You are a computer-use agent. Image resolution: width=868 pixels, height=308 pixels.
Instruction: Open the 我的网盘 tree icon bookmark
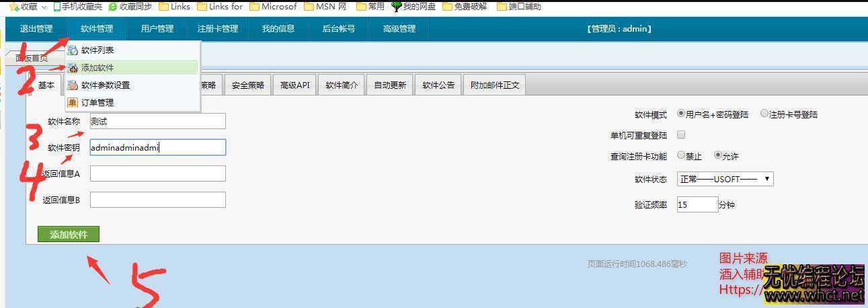[396, 7]
